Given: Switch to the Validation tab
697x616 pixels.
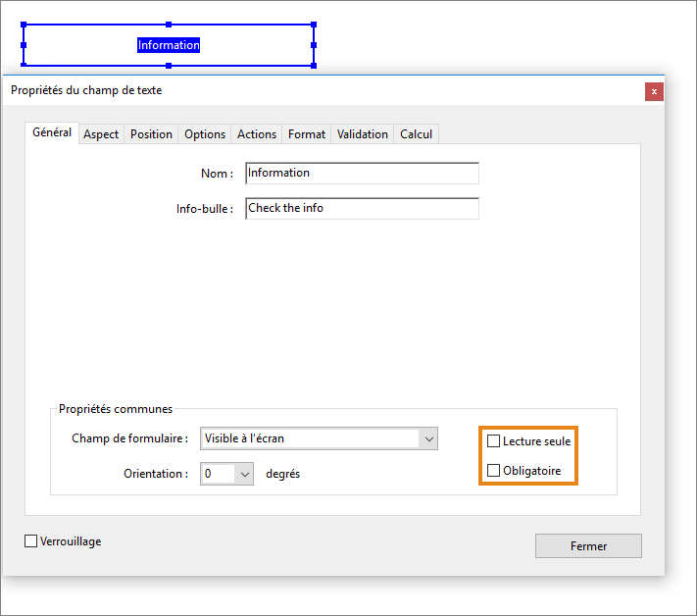Looking at the screenshot, I should click(x=363, y=134).
